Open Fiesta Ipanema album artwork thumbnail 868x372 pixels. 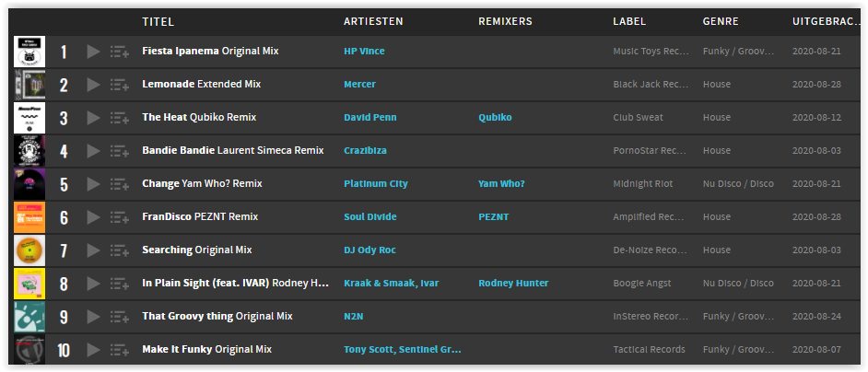point(29,52)
